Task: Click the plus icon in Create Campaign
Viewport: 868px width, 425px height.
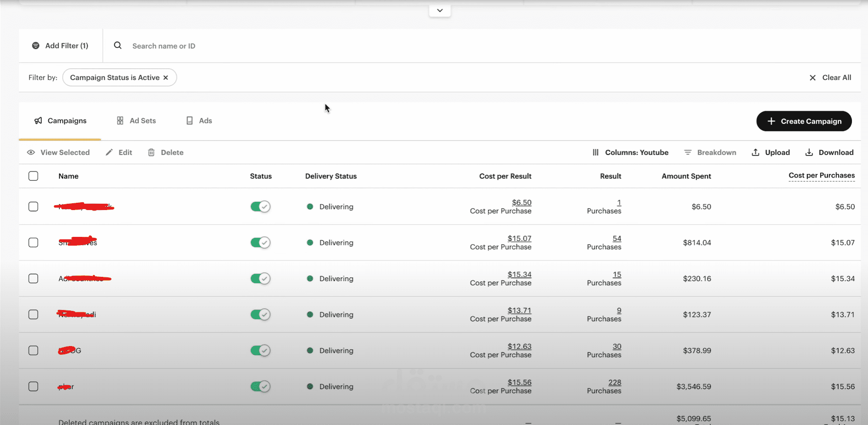Action: [x=771, y=121]
